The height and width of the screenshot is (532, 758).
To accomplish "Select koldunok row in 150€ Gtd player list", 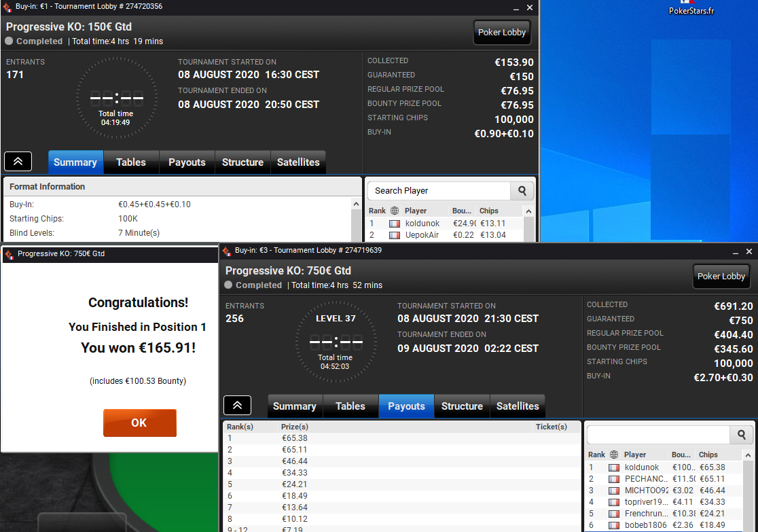I will click(446, 224).
